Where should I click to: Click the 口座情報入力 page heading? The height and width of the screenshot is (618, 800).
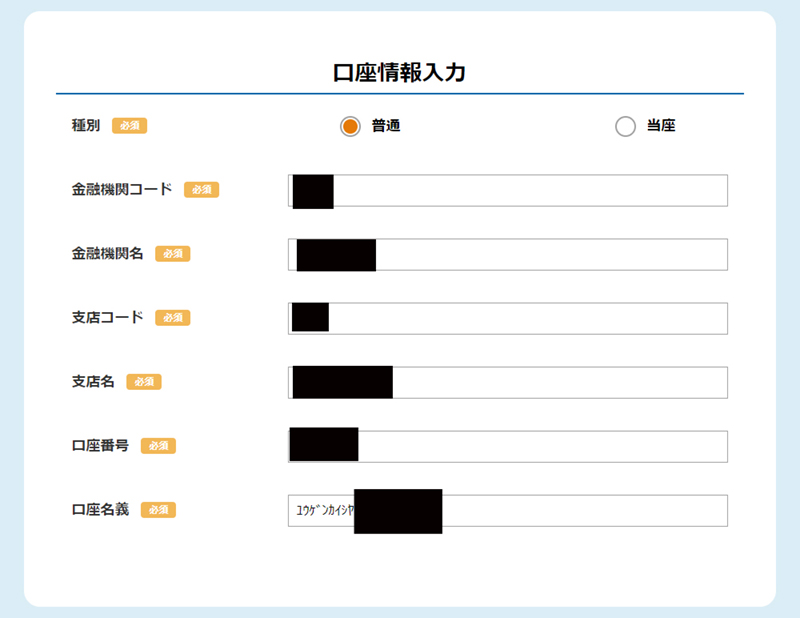(399, 72)
